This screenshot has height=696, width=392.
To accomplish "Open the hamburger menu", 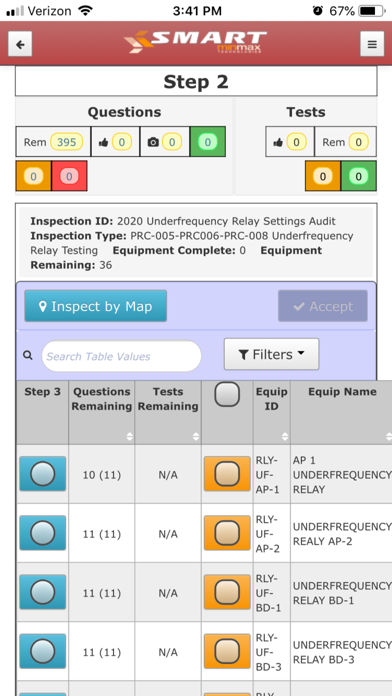I will click(372, 44).
